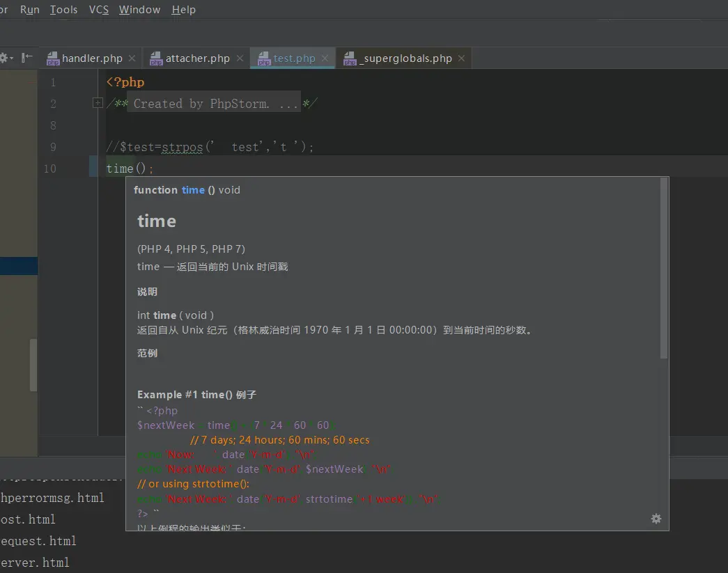728x573 pixels.
Task: Click the documentation popup scrollbar
Action: 664,268
